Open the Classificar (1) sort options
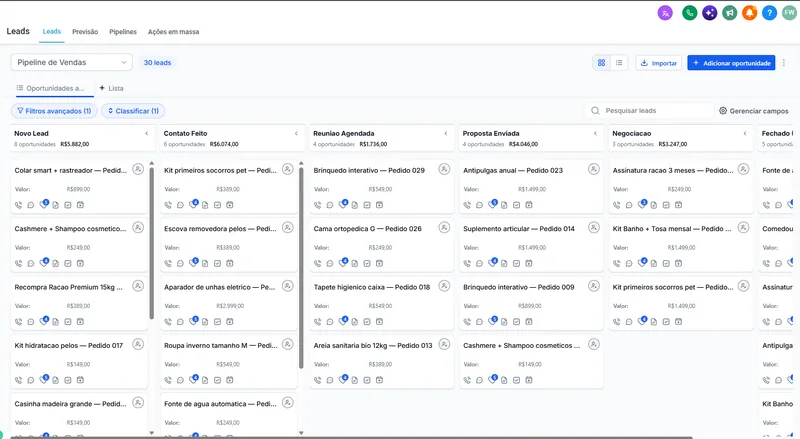800x439 pixels. (133, 111)
